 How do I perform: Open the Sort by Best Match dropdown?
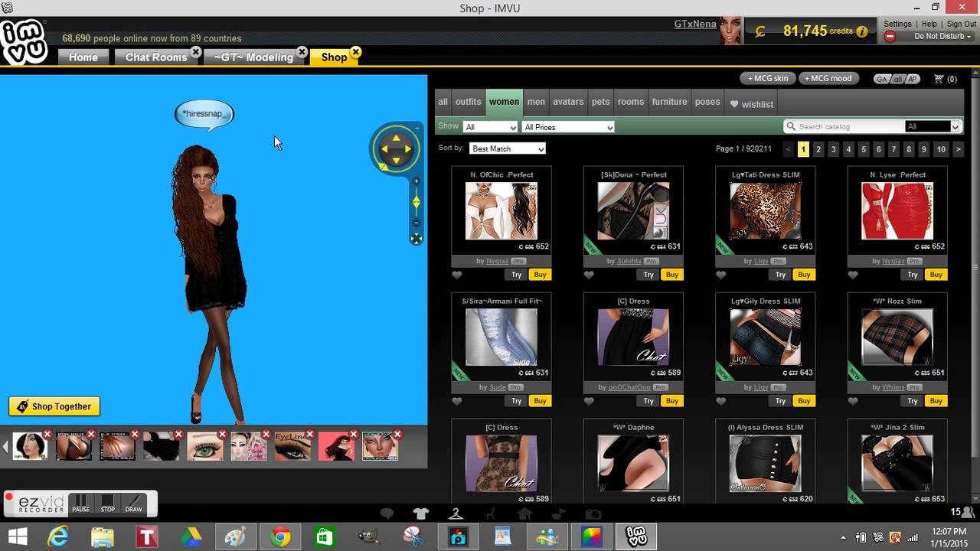click(x=508, y=148)
